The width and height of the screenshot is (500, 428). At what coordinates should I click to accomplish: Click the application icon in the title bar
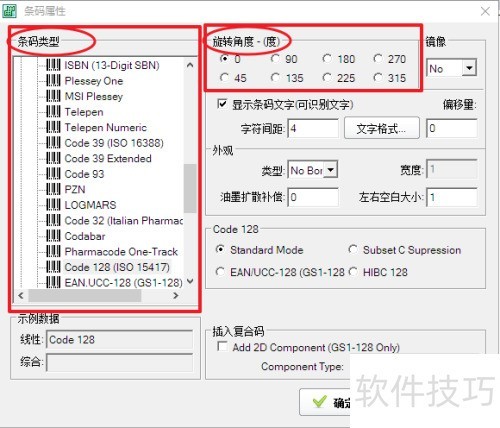point(9,11)
